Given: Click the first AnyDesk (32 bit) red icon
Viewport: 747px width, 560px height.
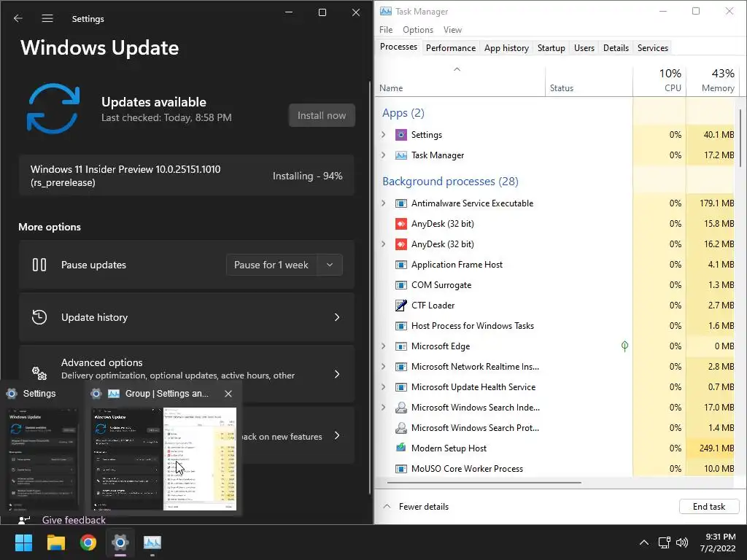Looking at the screenshot, I should [401, 224].
